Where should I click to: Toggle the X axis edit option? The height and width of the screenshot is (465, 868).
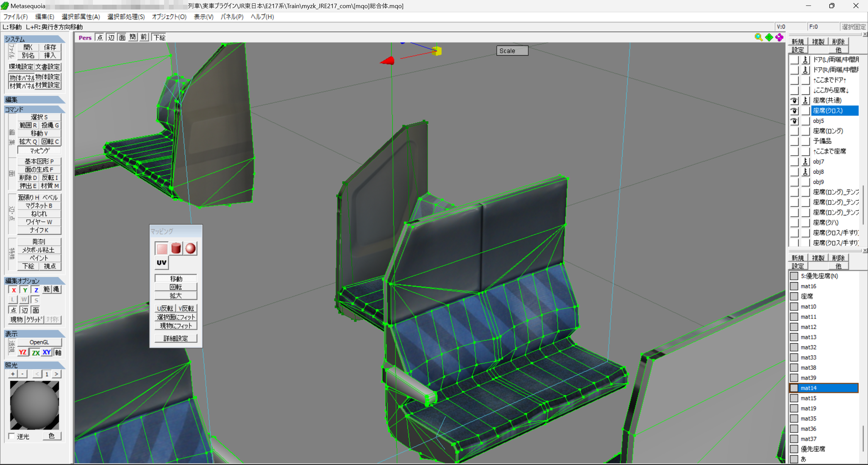pos(14,290)
